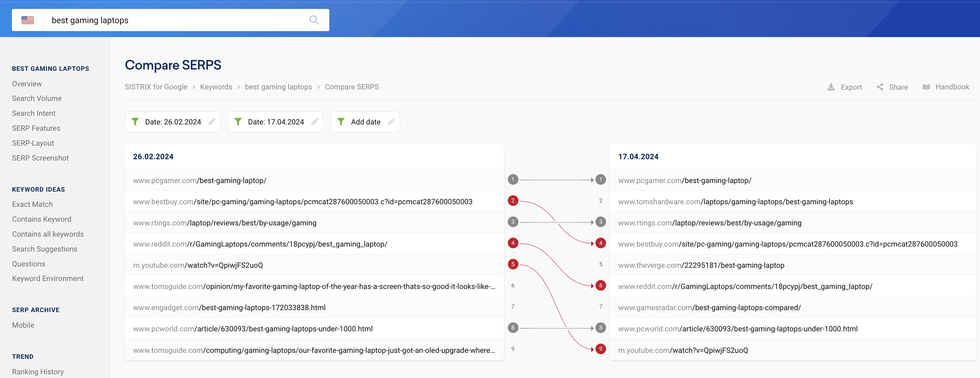This screenshot has width=980, height=378.
Task: Open Overview in the sidebar
Action: coord(27,84)
